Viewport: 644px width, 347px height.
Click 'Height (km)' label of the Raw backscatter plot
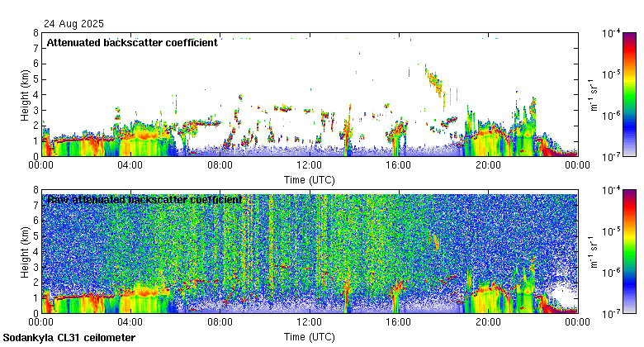point(25,252)
